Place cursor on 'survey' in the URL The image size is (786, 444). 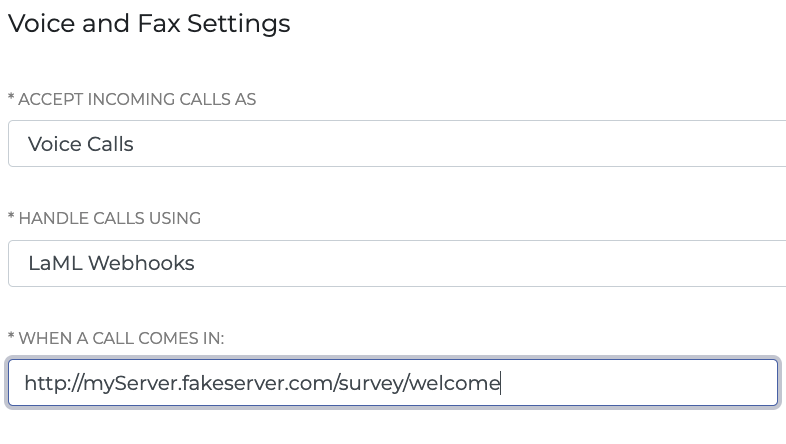tap(370, 384)
